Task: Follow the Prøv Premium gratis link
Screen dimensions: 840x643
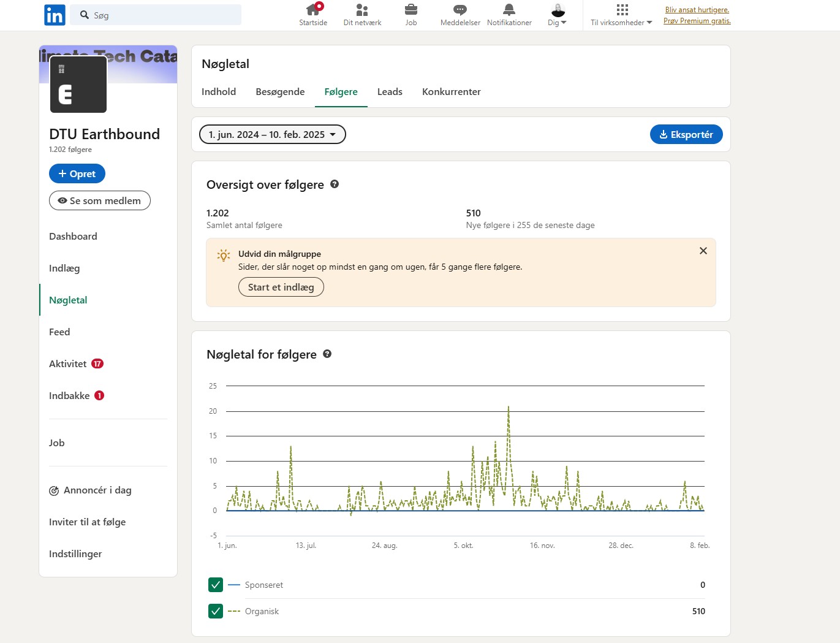Action: click(x=697, y=21)
